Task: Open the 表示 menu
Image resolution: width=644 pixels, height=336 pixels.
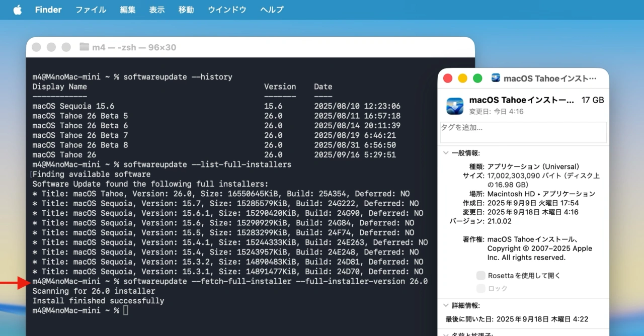Action: coord(156,10)
